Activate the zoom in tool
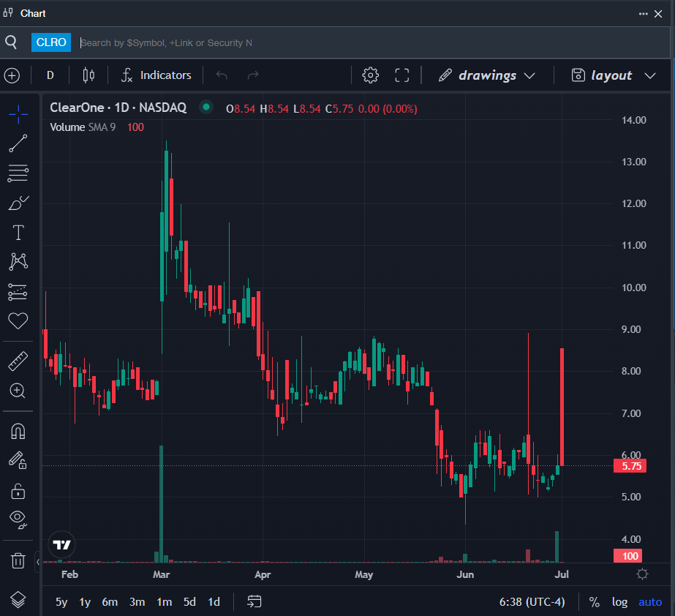Image resolution: width=675 pixels, height=616 pixels. click(18, 391)
